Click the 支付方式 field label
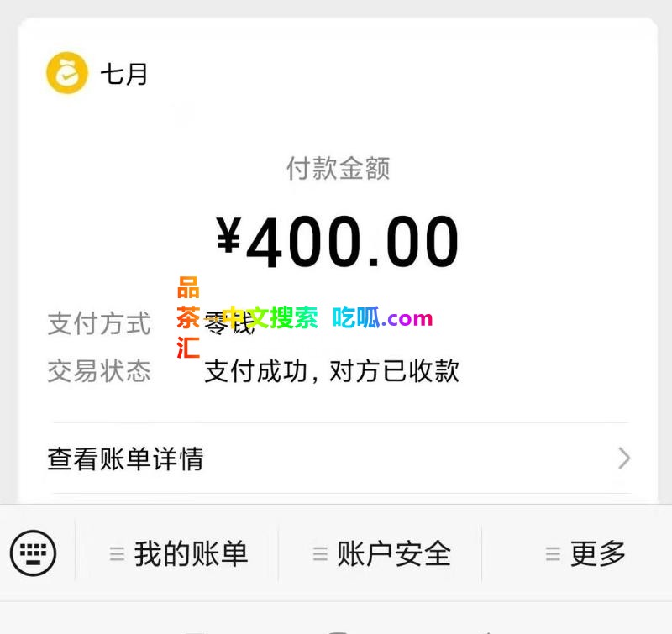The image size is (672, 634). (x=99, y=323)
